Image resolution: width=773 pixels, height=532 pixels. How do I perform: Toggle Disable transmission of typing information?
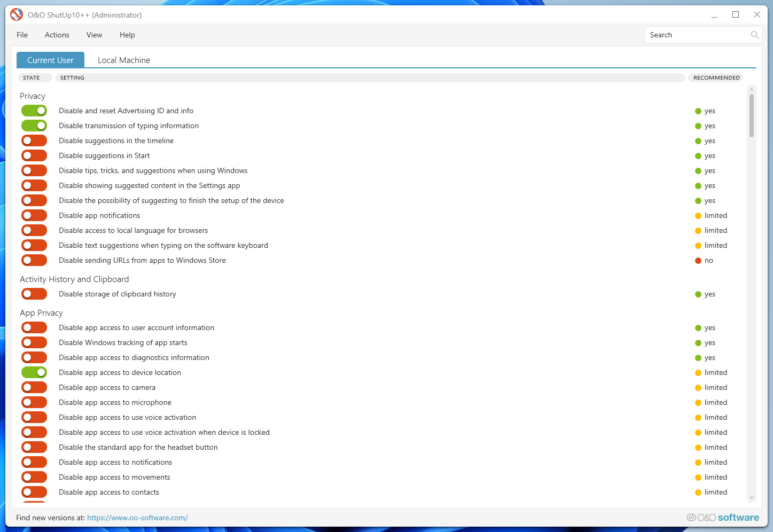34,126
